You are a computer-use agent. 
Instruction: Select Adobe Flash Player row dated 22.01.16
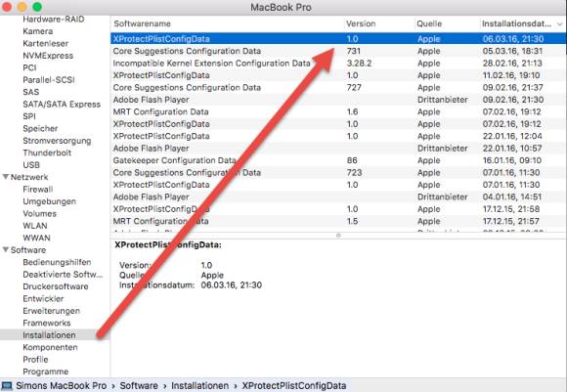point(338,149)
